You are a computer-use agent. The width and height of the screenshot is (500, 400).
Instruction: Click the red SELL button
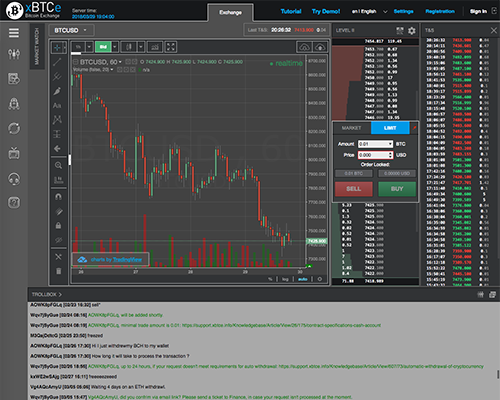pyautogui.click(x=354, y=189)
